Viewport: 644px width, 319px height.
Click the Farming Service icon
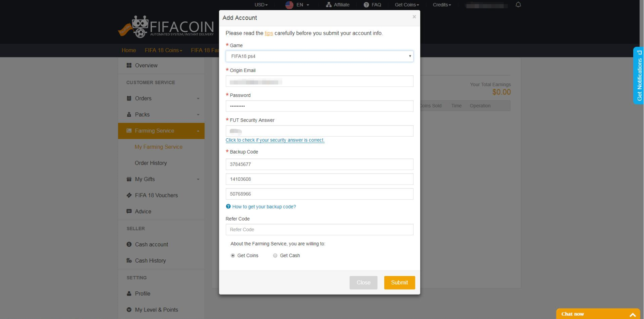coord(129,131)
